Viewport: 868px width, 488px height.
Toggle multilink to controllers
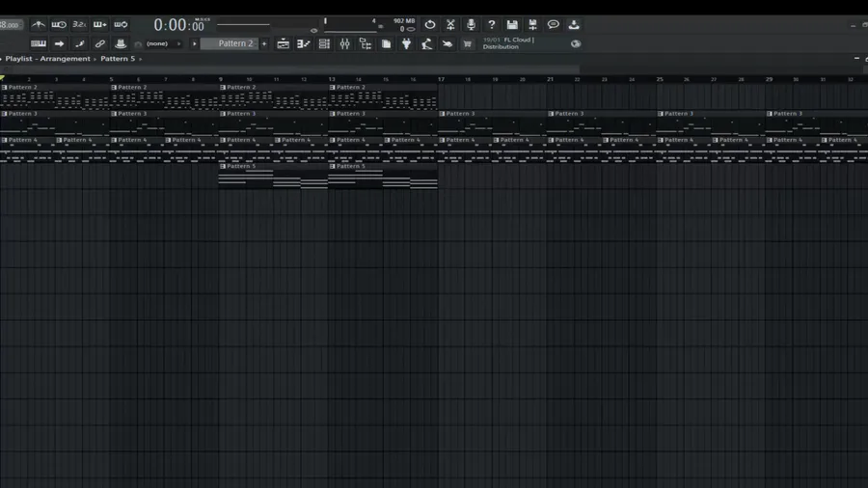click(x=99, y=43)
